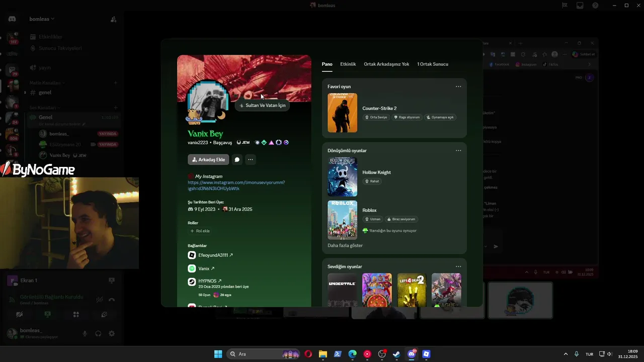Create a channel in Metin Kanalları with plus
The width and height of the screenshot is (644, 362).
[x=115, y=82]
